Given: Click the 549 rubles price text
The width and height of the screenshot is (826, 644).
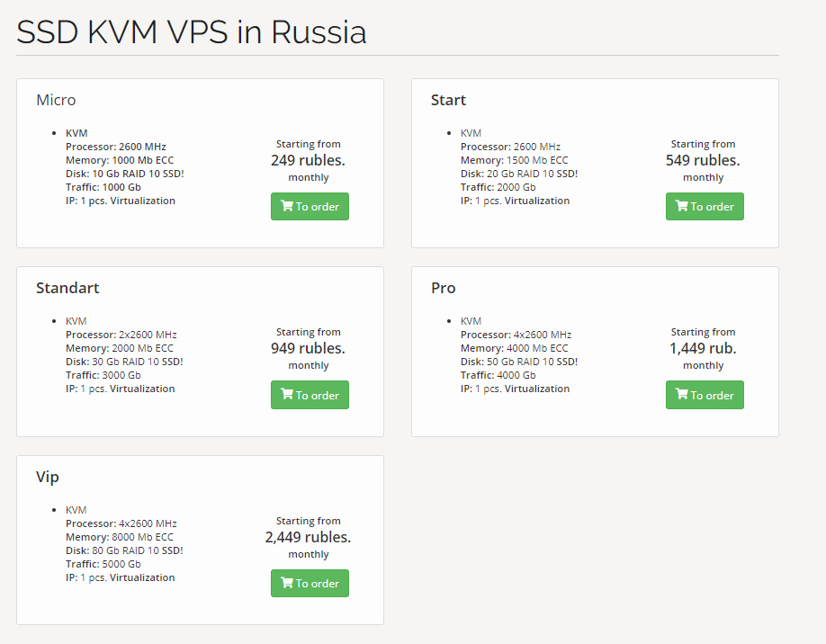Looking at the screenshot, I should coord(703,160).
